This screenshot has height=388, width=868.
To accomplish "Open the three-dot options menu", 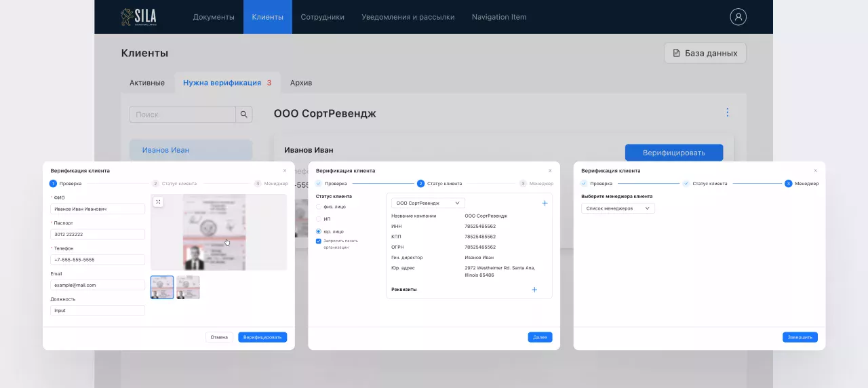I will click(727, 113).
